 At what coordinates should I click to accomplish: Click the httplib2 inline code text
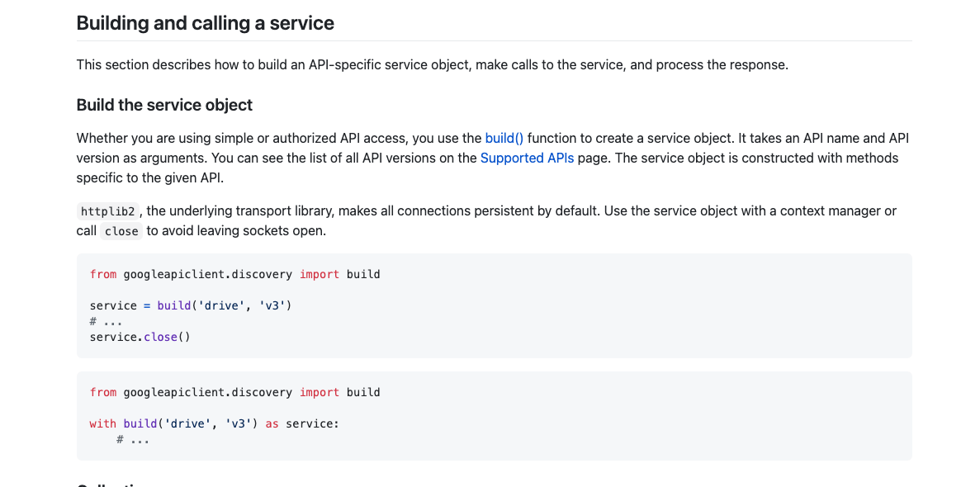pyautogui.click(x=107, y=211)
